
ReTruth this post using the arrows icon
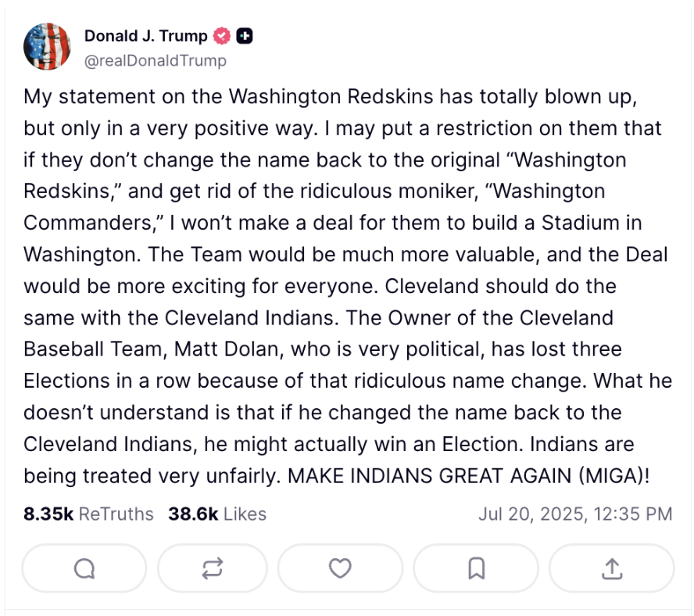click(212, 568)
